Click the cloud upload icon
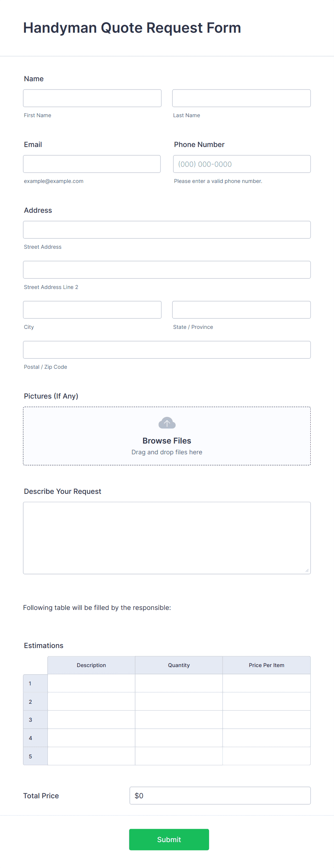Viewport: 334px width, 868px height. pyautogui.click(x=167, y=423)
